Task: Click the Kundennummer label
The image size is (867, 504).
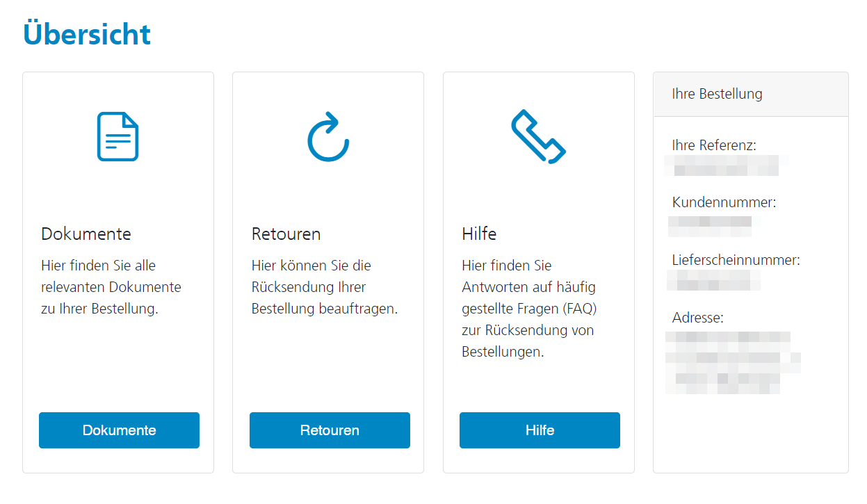Action: tap(724, 203)
